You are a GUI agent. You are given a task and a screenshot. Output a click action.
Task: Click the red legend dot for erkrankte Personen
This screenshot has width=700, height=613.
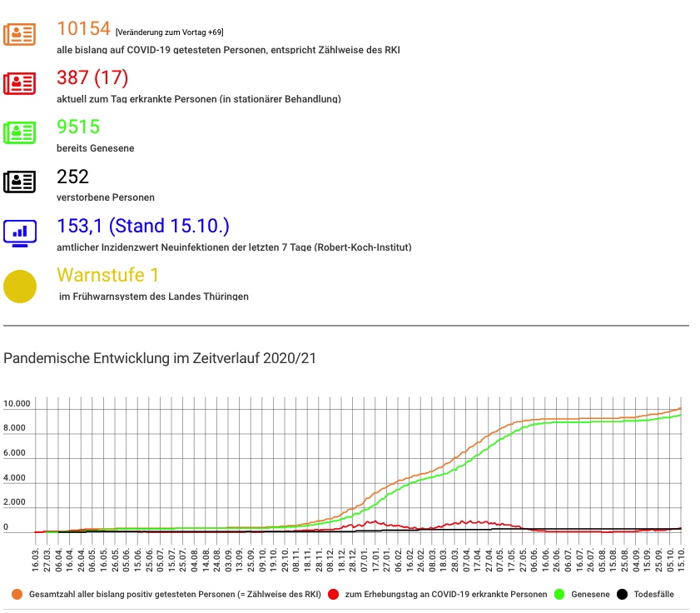333,594
